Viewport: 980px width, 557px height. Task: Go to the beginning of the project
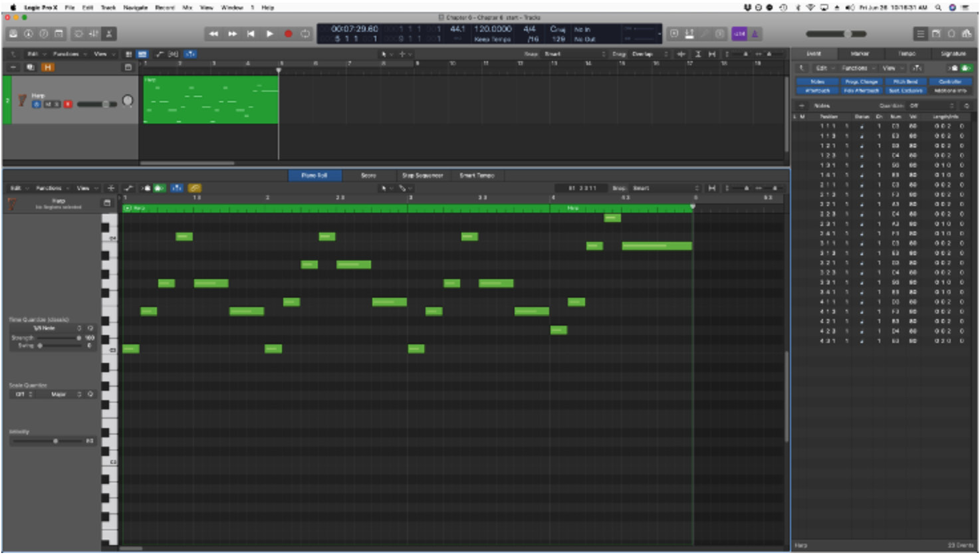point(251,34)
